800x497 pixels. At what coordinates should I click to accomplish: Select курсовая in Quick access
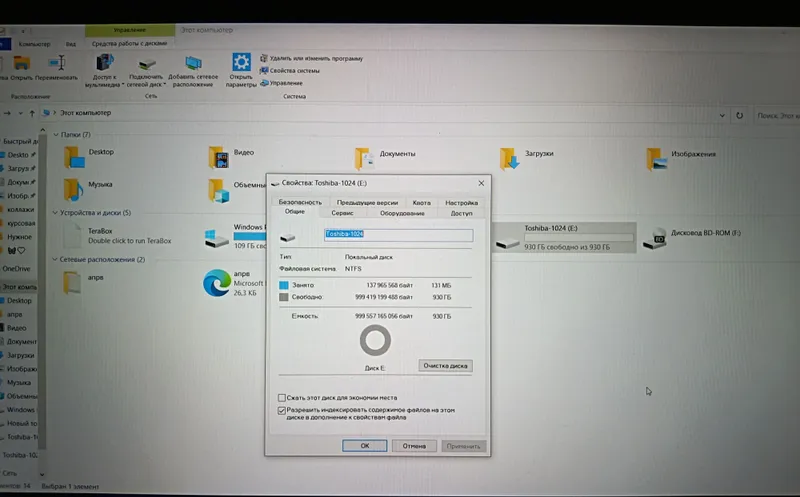(x=19, y=223)
